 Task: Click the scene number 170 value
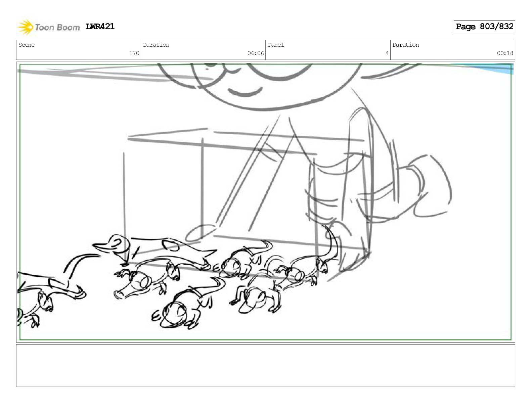pos(134,53)
